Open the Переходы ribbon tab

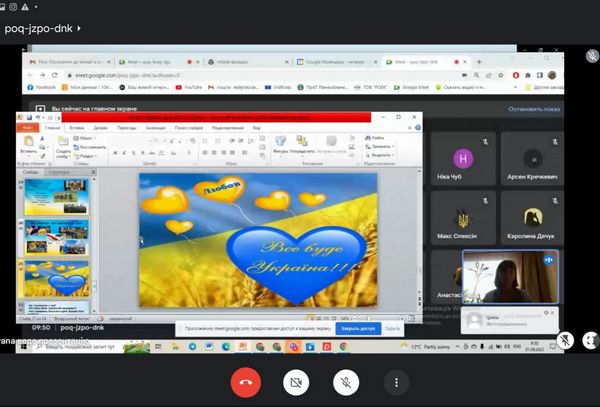(x=126, y=128)
